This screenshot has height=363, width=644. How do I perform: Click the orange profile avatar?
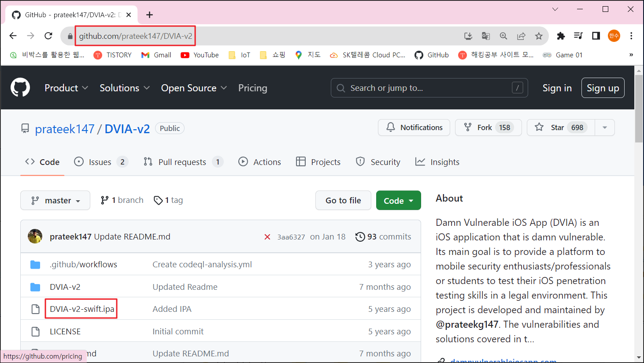click(614, 36)
